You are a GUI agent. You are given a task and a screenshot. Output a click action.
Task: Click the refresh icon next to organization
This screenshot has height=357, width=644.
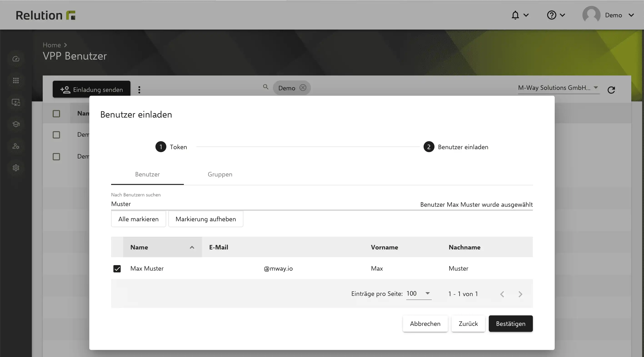pos(611,90)
